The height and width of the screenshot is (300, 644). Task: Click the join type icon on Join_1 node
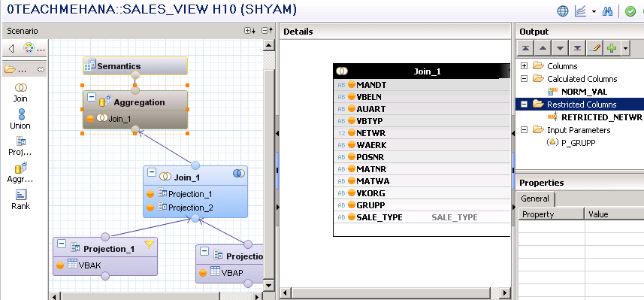[x=239, y=174]
